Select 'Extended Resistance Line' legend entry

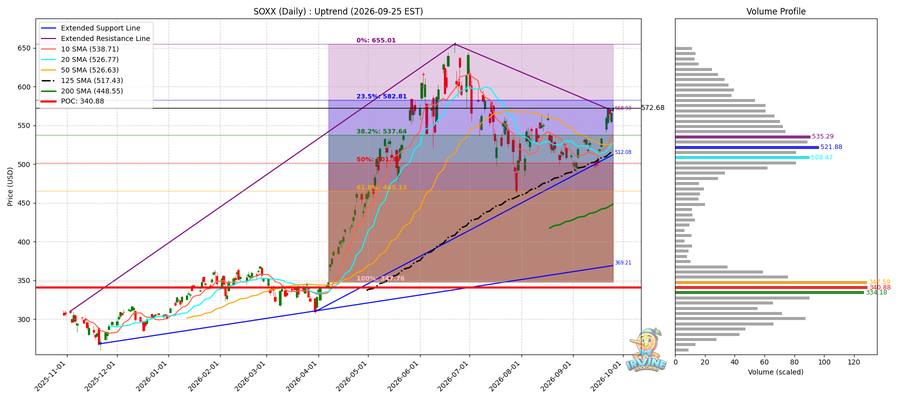pos(106,38)
